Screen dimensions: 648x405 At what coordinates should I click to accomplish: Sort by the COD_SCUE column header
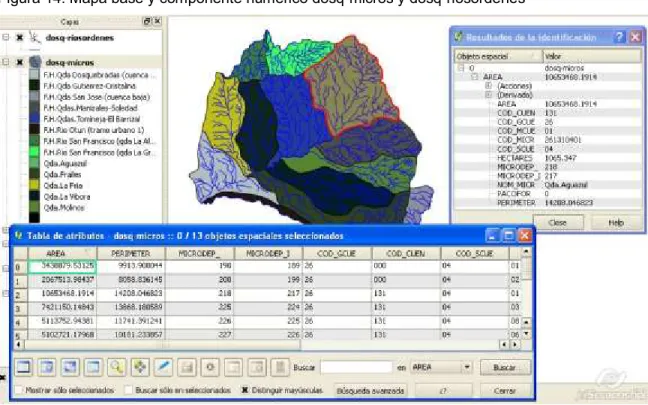point(474,253)
